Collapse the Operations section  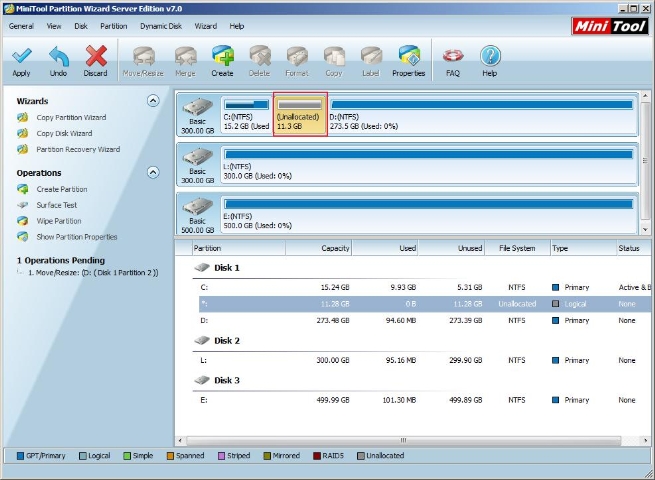153,173
